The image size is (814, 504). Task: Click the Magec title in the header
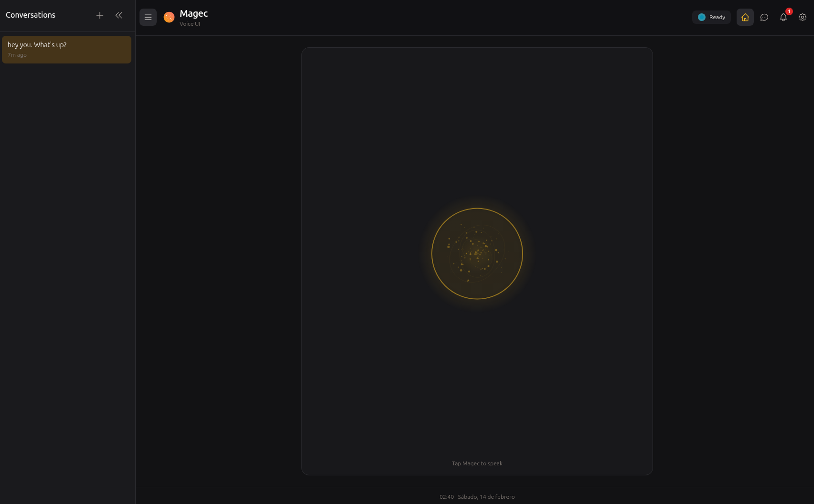point(193,14)
